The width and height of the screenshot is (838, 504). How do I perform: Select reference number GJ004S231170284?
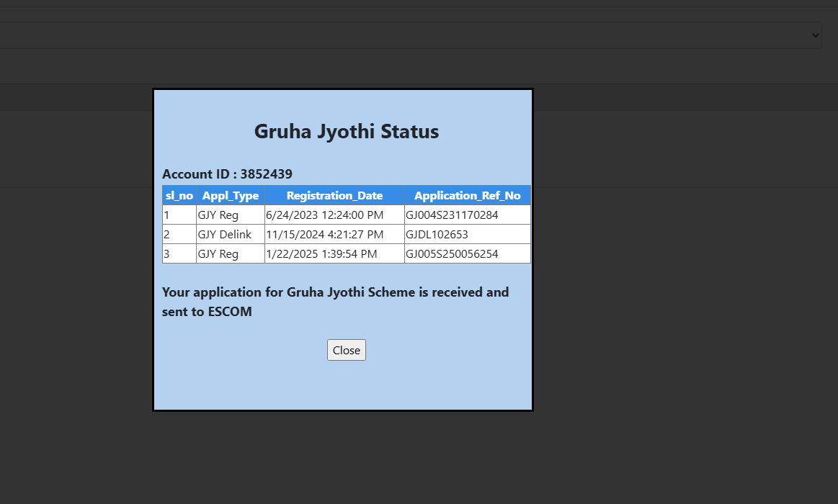(x=452, y=215)
